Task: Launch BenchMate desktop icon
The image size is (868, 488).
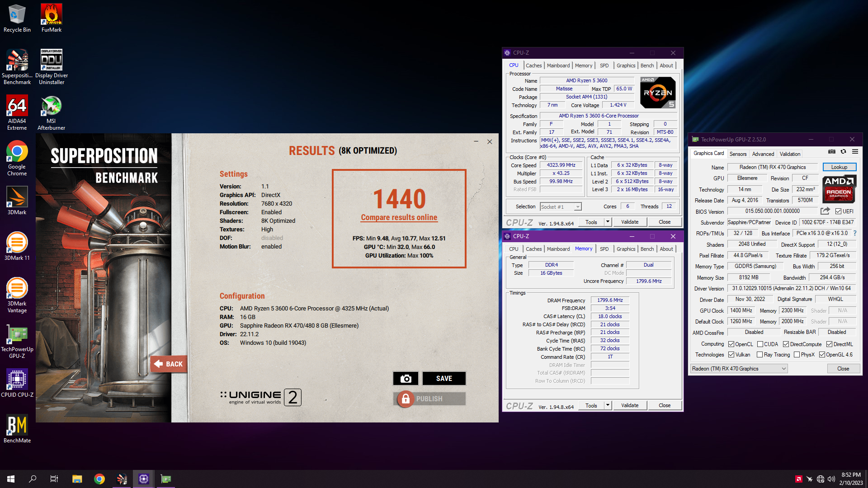Action: [x=17, y=429]
